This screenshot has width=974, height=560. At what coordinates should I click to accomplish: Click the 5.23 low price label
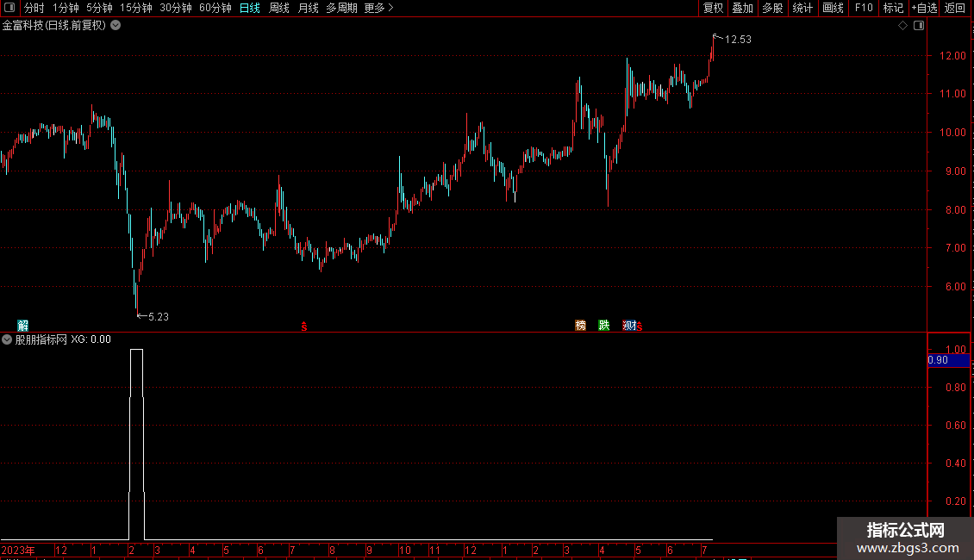[159, 317]
